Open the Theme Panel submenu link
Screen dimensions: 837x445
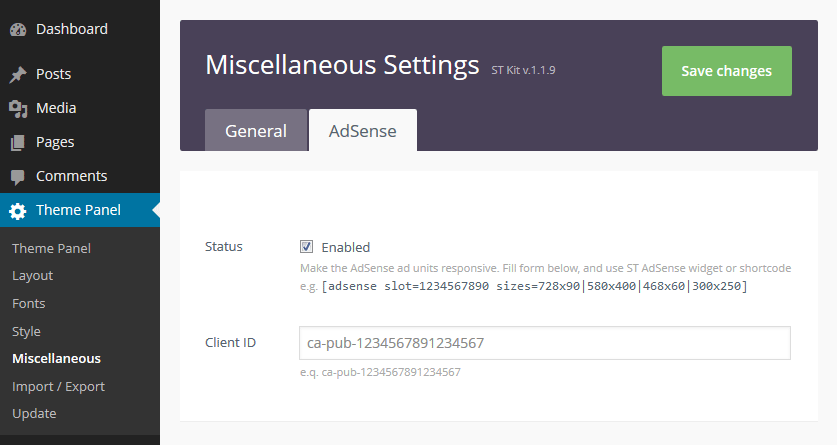pos(51,248)
